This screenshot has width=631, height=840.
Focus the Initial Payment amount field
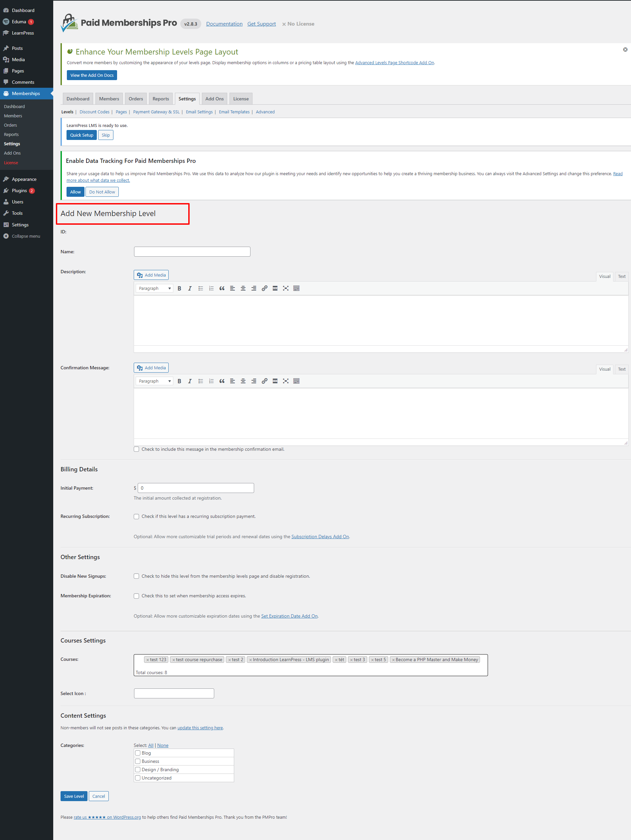point(196,488)
